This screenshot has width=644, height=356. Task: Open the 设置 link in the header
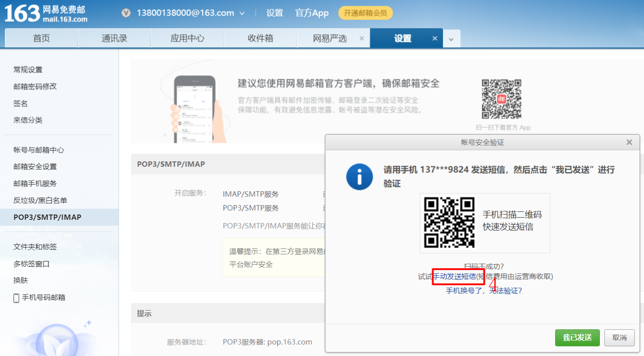[274, 13]
